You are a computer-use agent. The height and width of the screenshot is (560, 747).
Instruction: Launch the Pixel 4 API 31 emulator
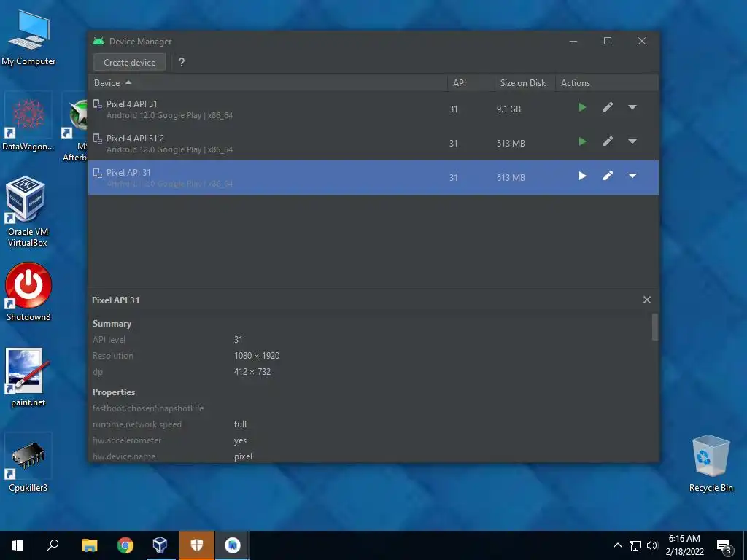pos(582,108)
